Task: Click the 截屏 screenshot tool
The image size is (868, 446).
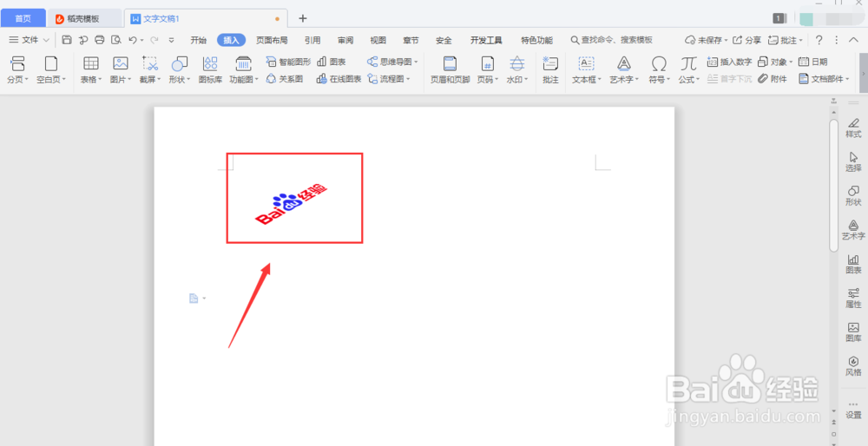Action: [150, 69]
